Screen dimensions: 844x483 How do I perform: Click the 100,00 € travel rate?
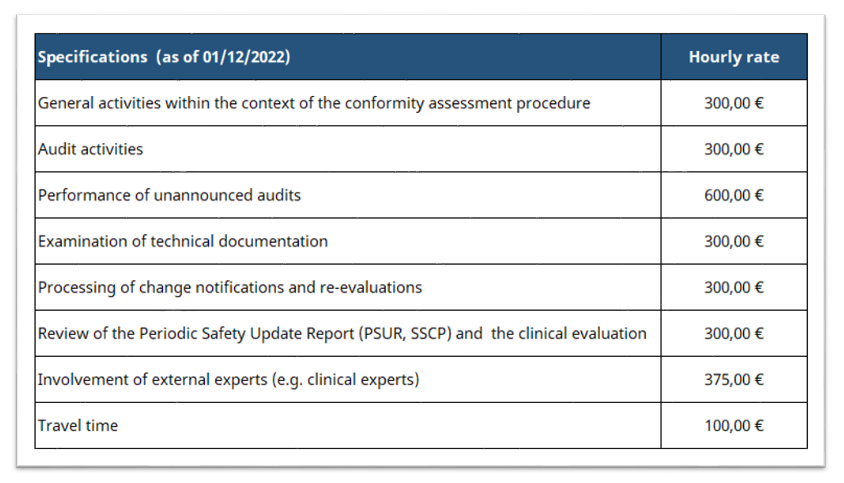[x=733, y=425]
